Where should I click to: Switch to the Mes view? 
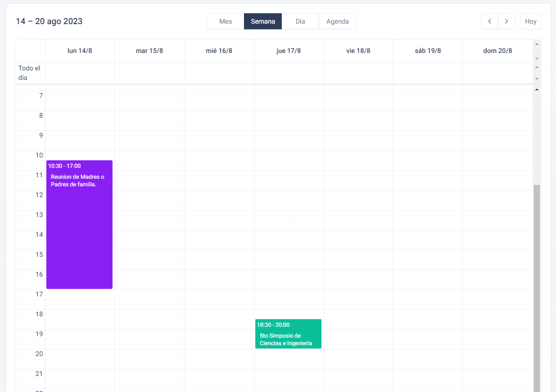(x=226, y=21)
